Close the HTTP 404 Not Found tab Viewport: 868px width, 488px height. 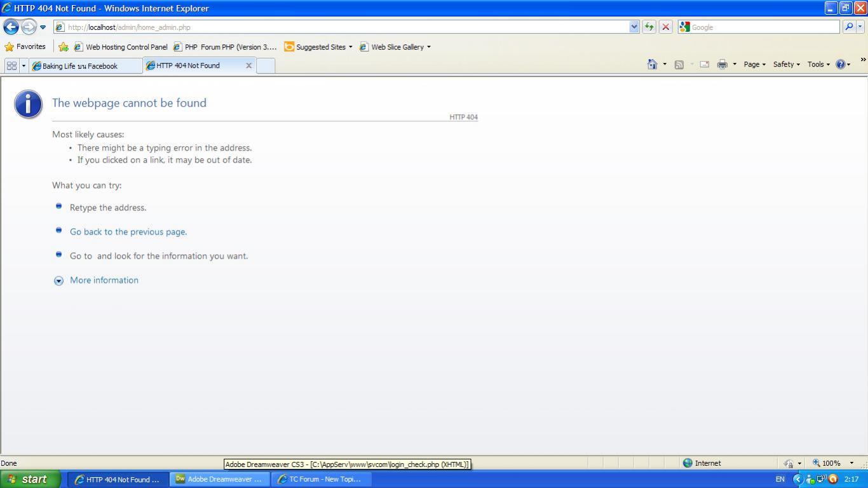click(x=248, y=65)
